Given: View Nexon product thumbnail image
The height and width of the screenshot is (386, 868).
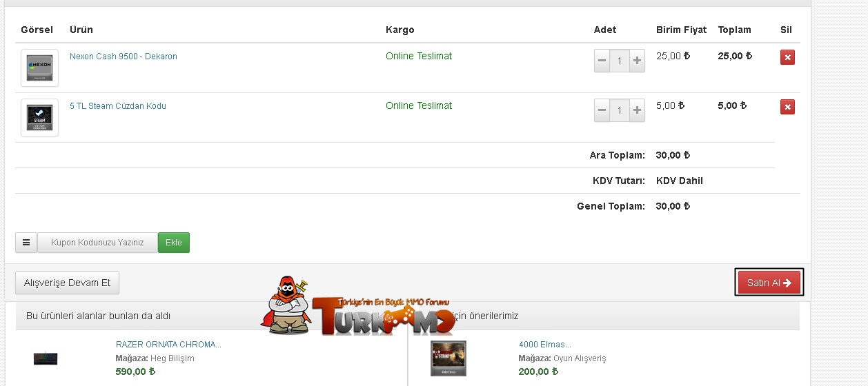Looking at the screenshot, I should tap(39, 68).
